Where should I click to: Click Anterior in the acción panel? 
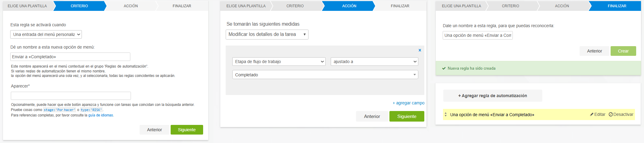[x=372, y=116]
